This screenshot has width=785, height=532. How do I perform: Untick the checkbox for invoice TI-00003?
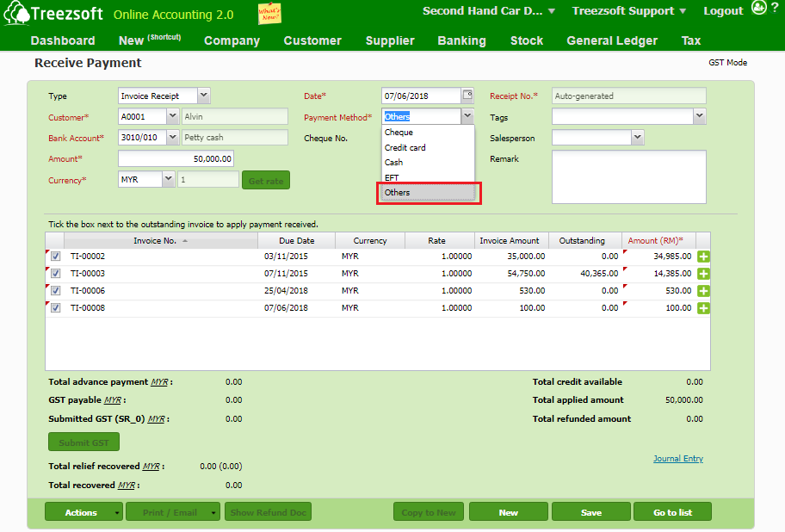tap(56, 273)
